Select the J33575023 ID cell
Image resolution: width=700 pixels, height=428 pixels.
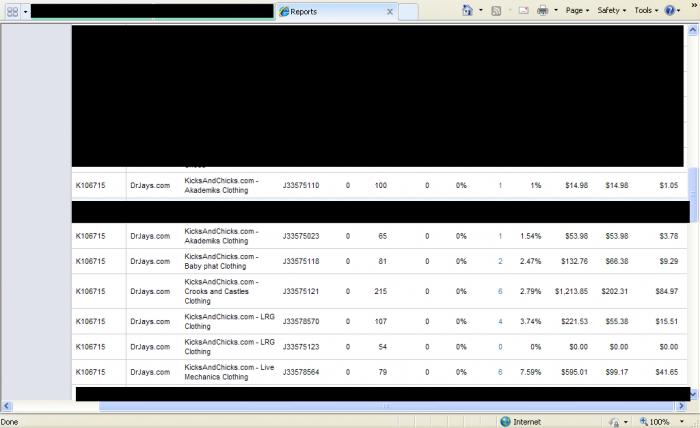301,236
